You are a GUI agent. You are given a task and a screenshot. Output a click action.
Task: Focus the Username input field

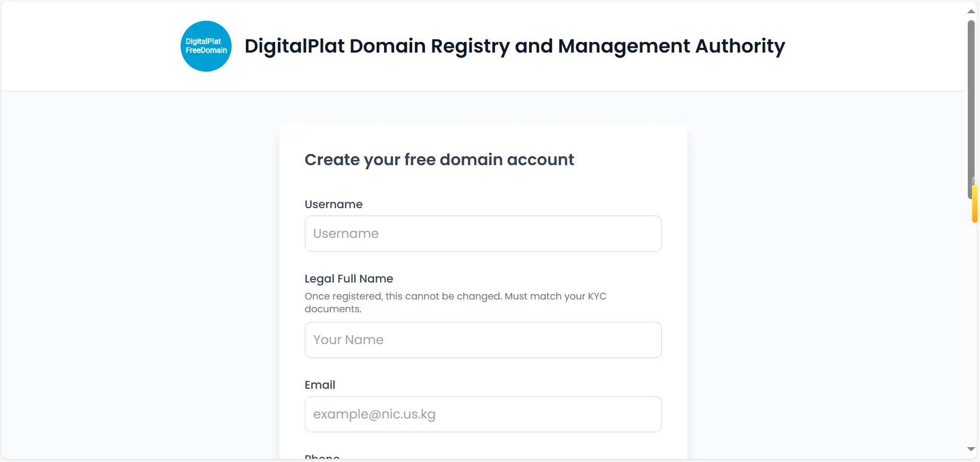[483, 234]
